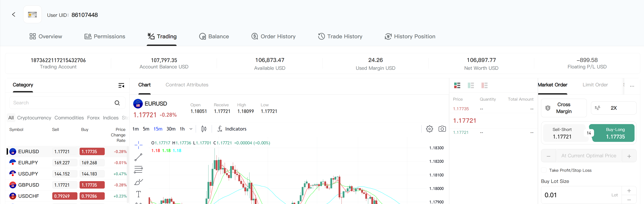This screenshot has width=644, height=204.
Task: Open the more order types ellipsis menu
Action: pyautogui.click(x=632, y=86)
